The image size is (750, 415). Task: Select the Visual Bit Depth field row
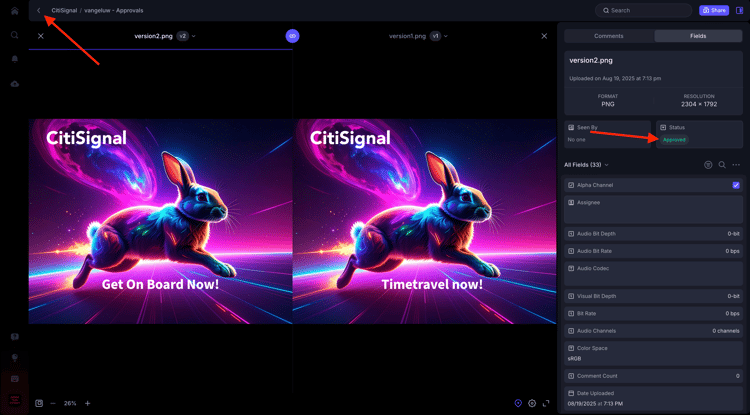click(653, 296)
